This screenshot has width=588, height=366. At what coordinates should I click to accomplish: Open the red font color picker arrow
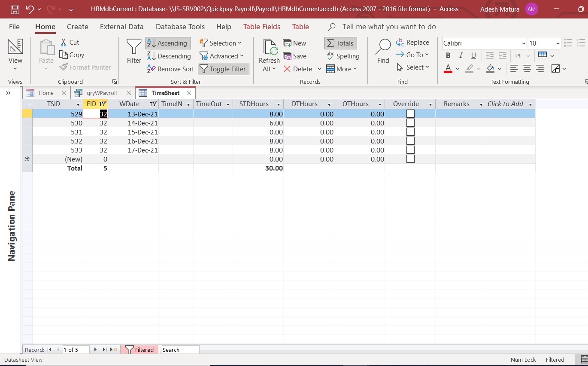coord(458,69)
